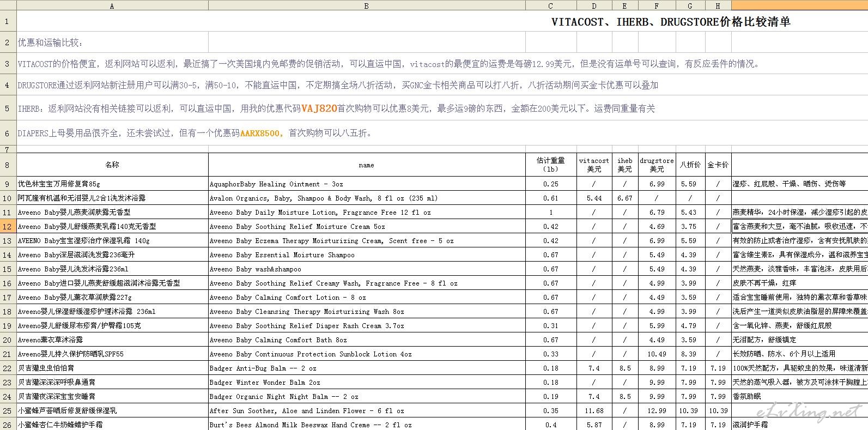The height and width of the screenshot is (430, 868).
Task: Click cell Aveeno Baby Continuous Protection Sunblock Lotion
Action: click(367, 354)
